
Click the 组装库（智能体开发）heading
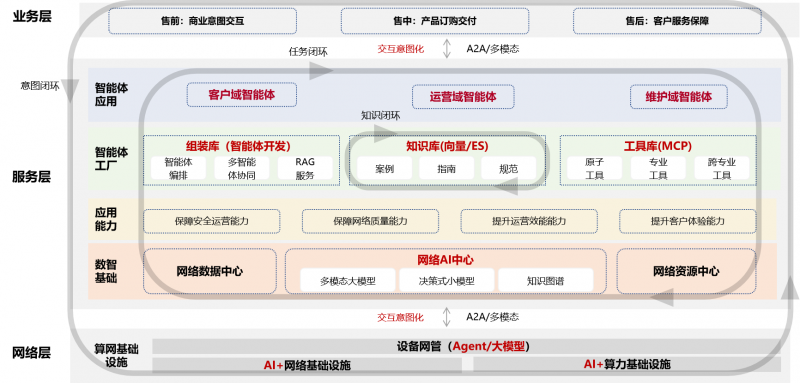click(238, 146)
